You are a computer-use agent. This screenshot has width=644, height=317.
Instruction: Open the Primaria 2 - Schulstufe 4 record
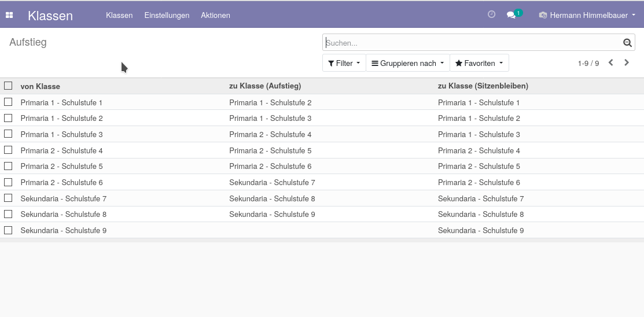point(61,150)
